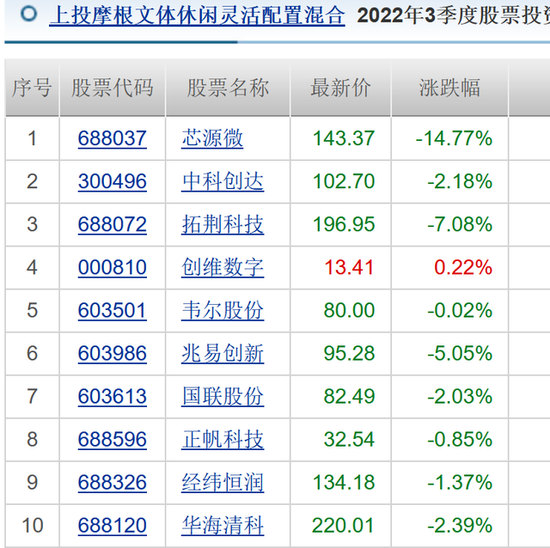Screen dimensions: 550x548
Task: Select the latest price 102.70
Action: pos(343,181)
